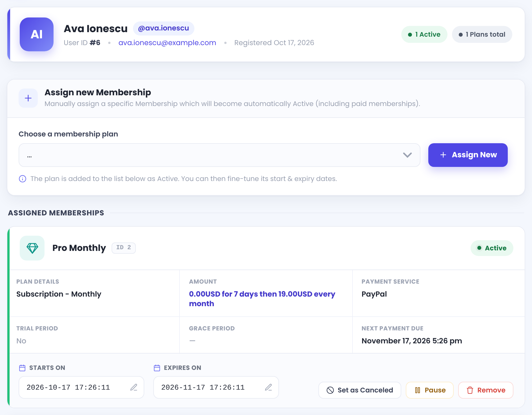Click the Trial Period value No
The image size is (532, 415).
(x=21, y=341)
